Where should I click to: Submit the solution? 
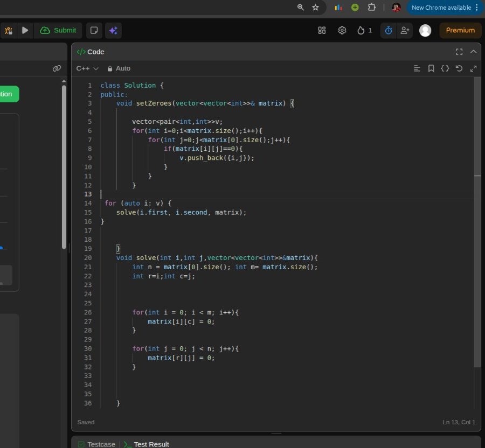click(x=58, y=30)
